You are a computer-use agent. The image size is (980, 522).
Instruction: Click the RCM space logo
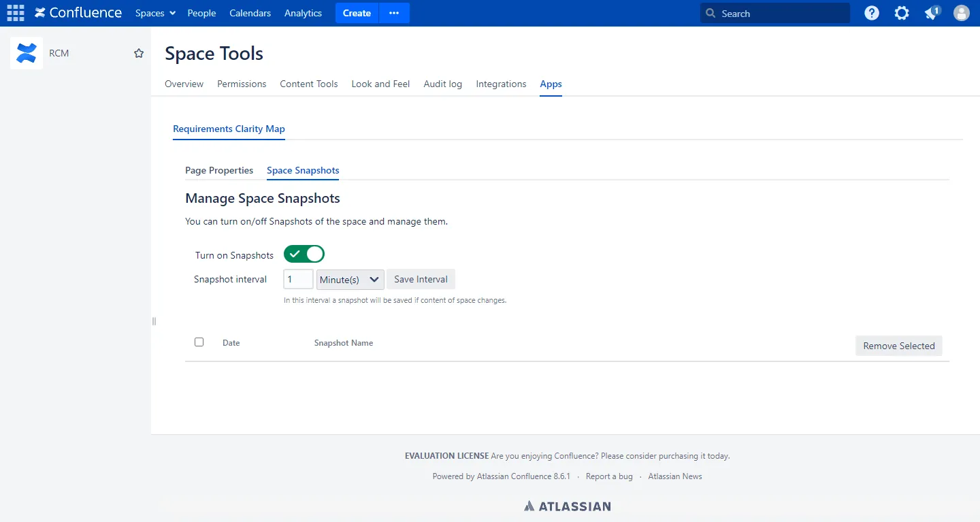pyautogui.click(x=27, y=53)
